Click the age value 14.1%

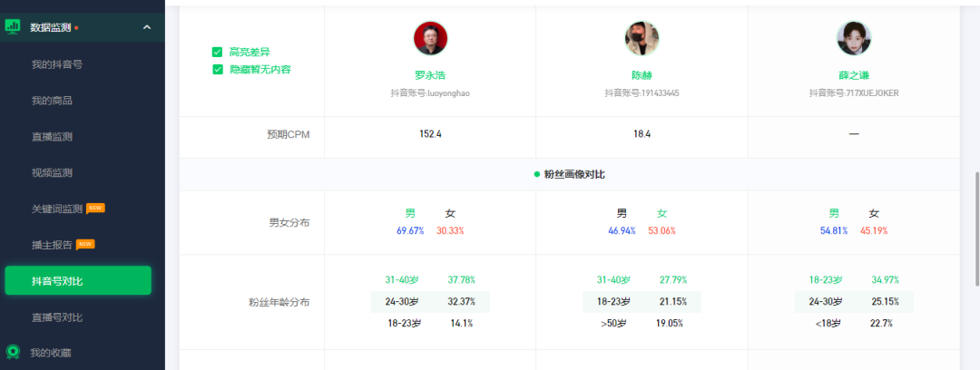coord(461,323)
